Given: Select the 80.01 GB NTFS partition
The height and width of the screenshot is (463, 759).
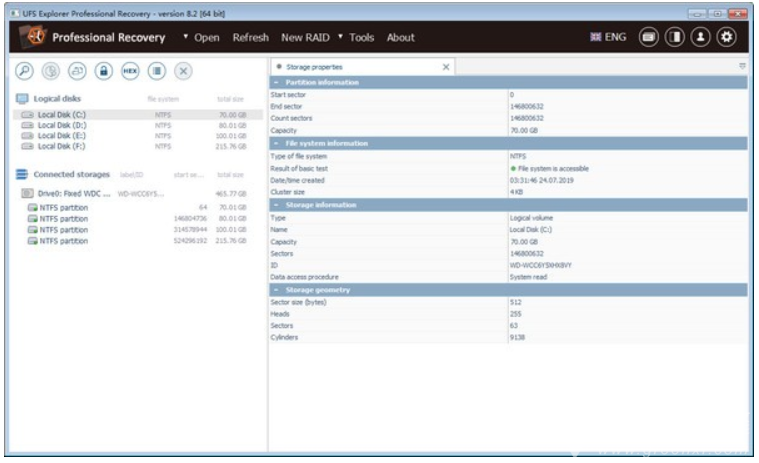Looking at the screenshot, I should pos(138,219).
